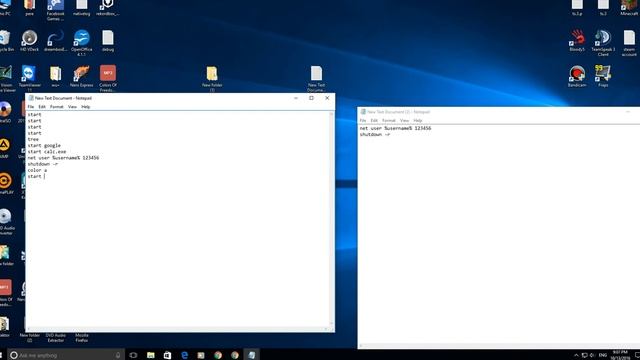The height and width of the screenshot is (360, 640).
Task: Open the Task View taskbar button
Action: pos(133,355)
